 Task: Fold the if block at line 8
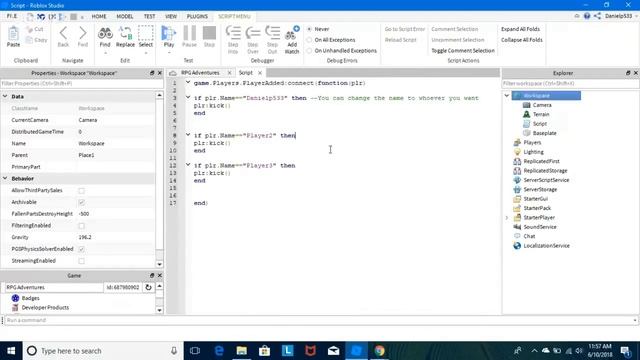(188, 135)
